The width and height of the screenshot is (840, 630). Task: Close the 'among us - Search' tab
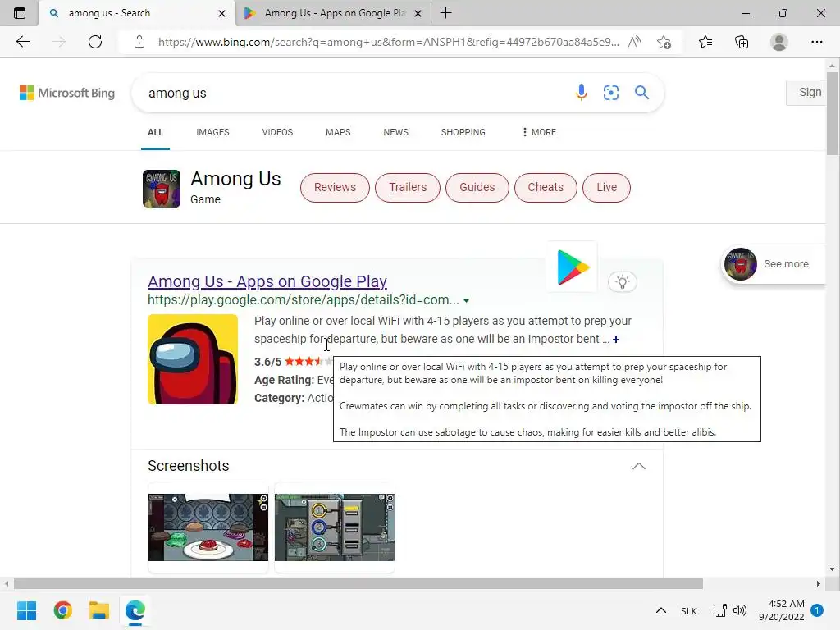221,13
